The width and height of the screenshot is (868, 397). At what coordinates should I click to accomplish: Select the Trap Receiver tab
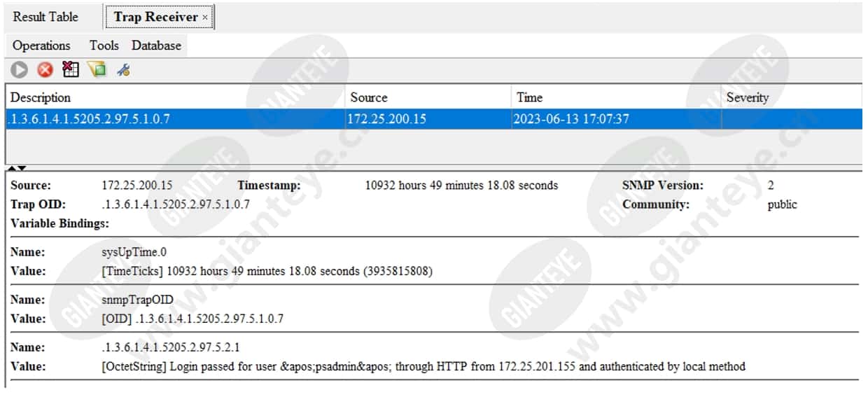[155, 17]
